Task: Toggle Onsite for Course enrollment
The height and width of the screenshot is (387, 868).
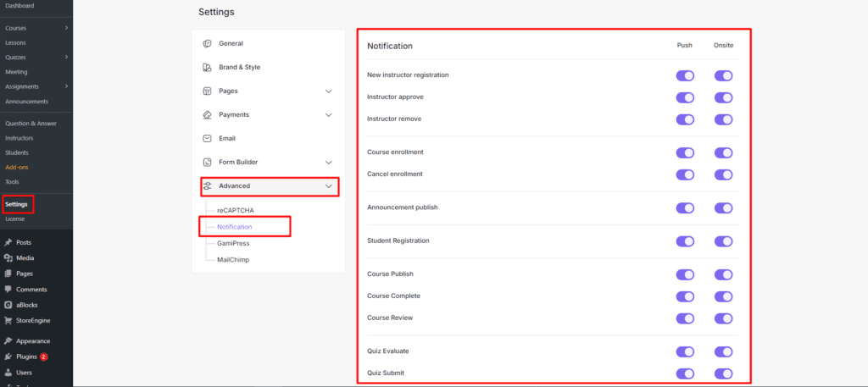Action: click(724, 153)
